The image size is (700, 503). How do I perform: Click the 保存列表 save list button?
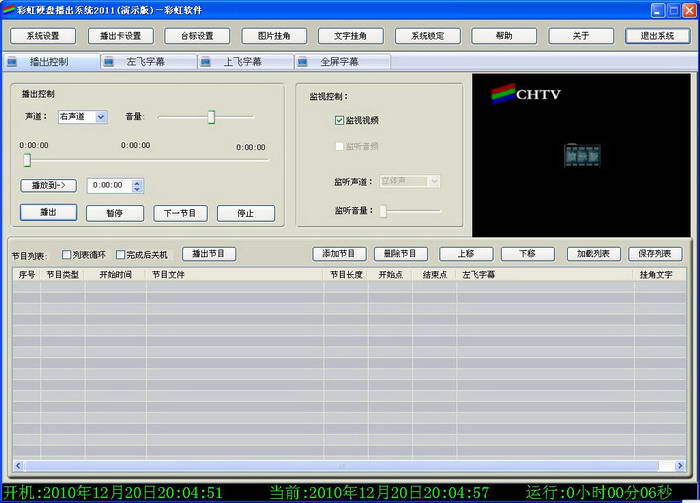[x=655, y=254]
